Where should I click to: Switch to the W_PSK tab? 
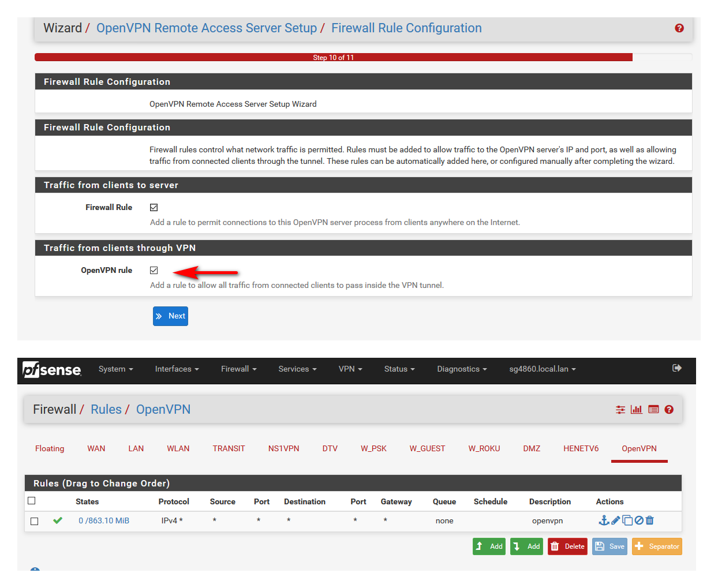point(374,449)
